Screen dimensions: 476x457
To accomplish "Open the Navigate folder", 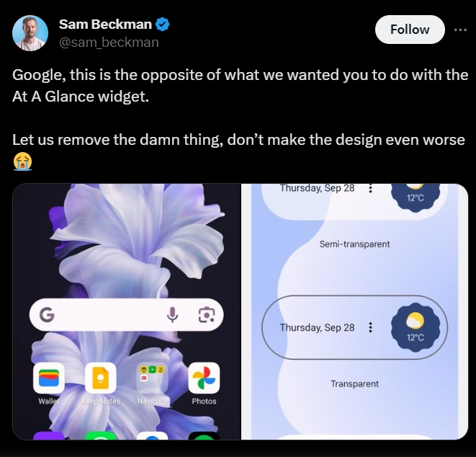I will tap(152, 378).
